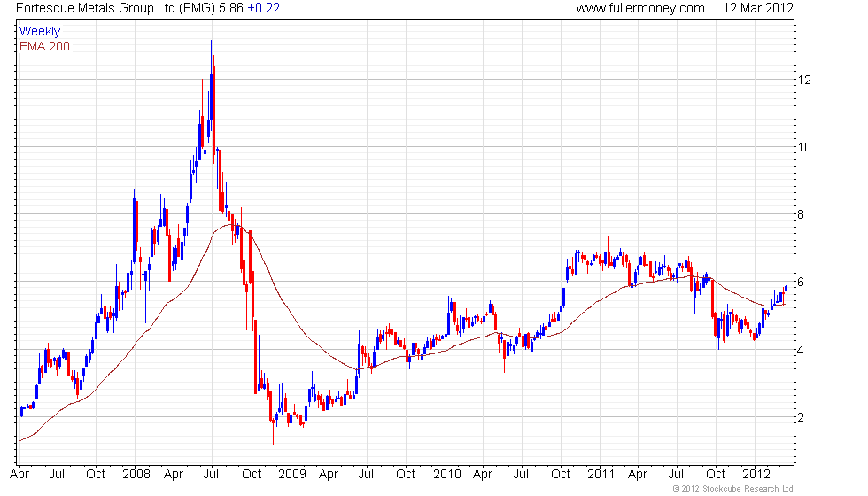Click the 5.86 last price value
Image resolution: width=868 pixels, height=496 pixels.
231,8
